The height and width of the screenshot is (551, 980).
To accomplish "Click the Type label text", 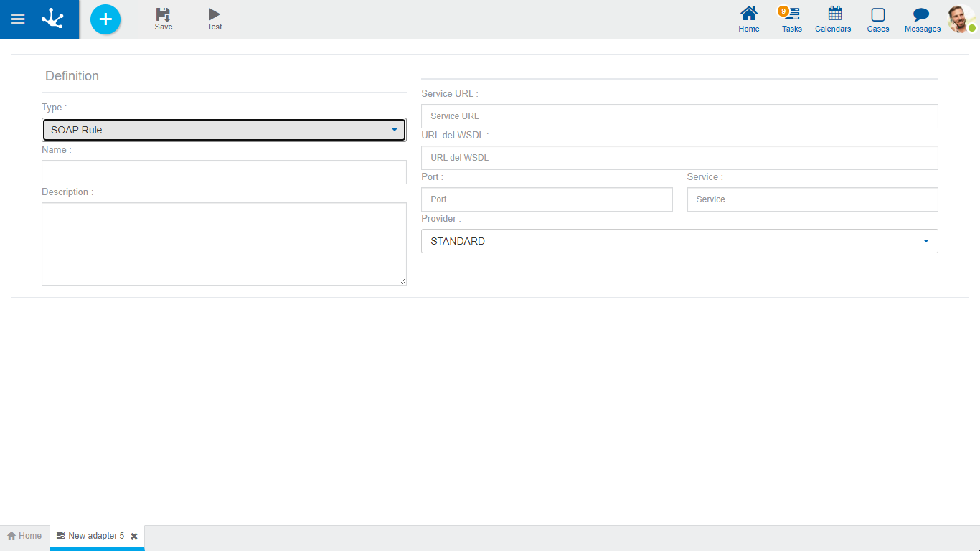I will 55,108.
